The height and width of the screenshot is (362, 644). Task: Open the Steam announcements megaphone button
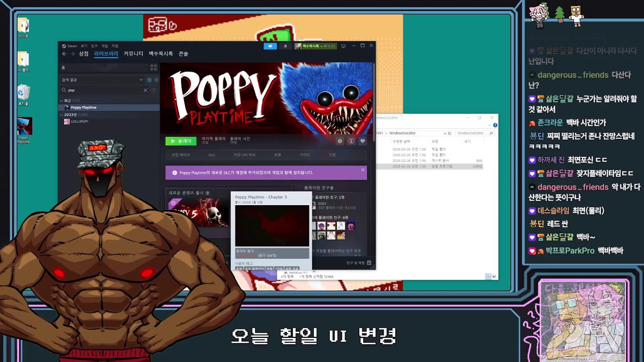270,46
